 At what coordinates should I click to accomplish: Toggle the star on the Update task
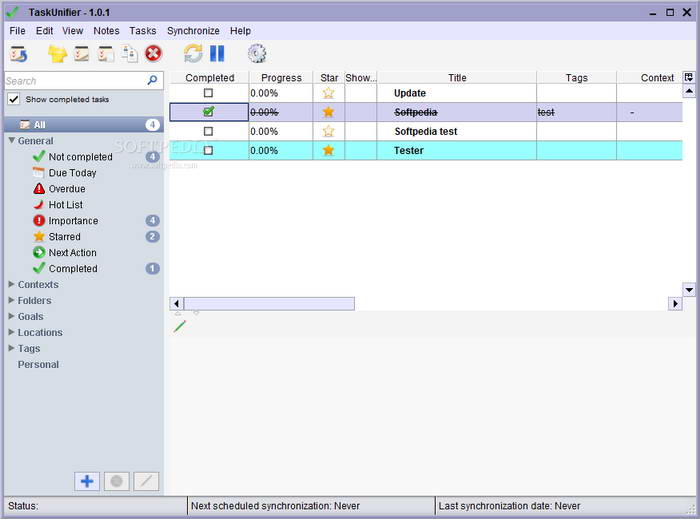tap(328, 93)
